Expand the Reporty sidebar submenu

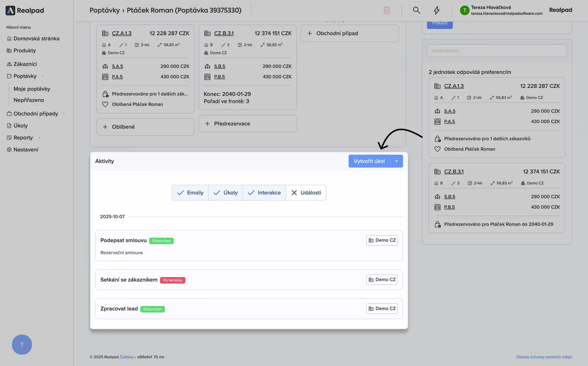39,138
